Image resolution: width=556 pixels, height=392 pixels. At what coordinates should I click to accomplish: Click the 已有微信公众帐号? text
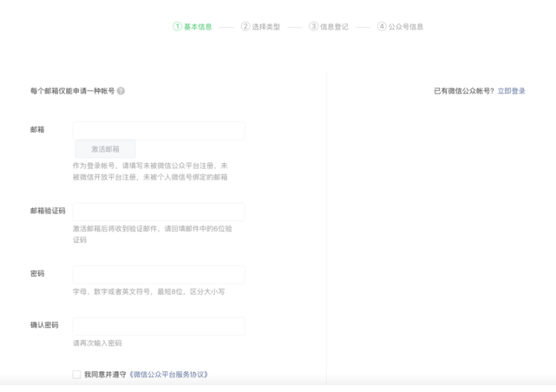tap(463, 91)
